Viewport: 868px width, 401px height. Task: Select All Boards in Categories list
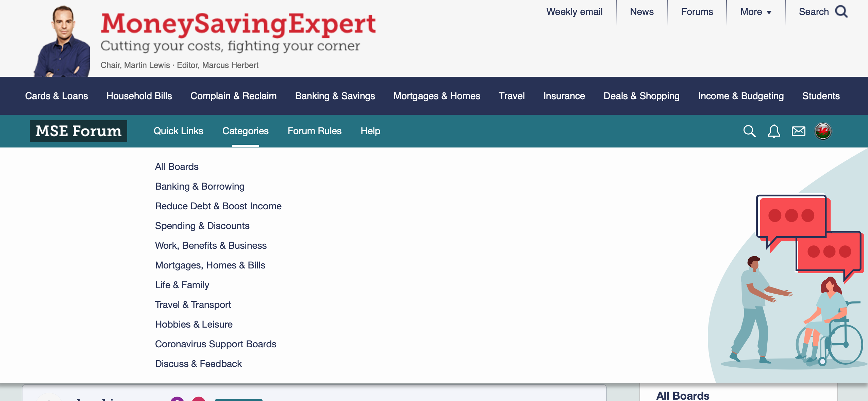pos(177,167)
